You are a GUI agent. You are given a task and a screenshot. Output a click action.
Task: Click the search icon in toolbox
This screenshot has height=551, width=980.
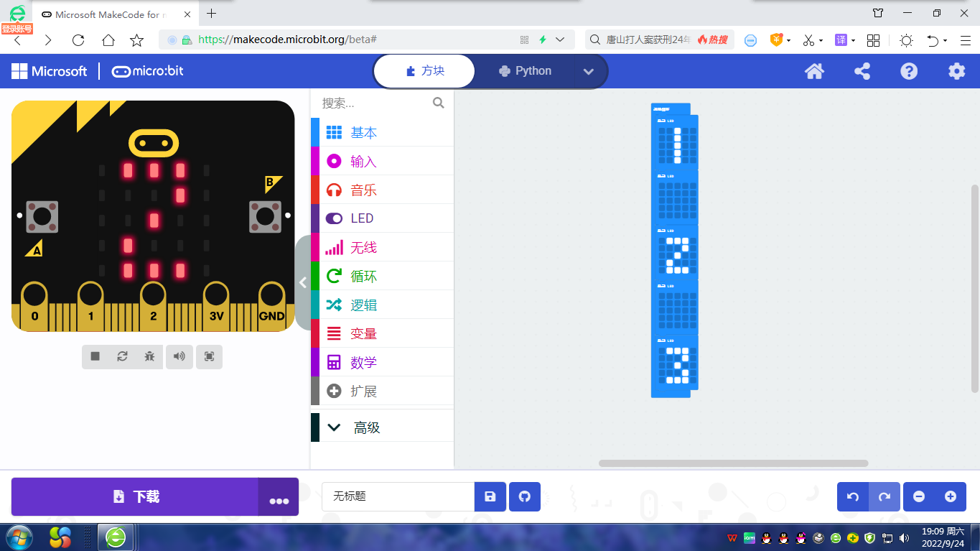click(x=439, y=103)
